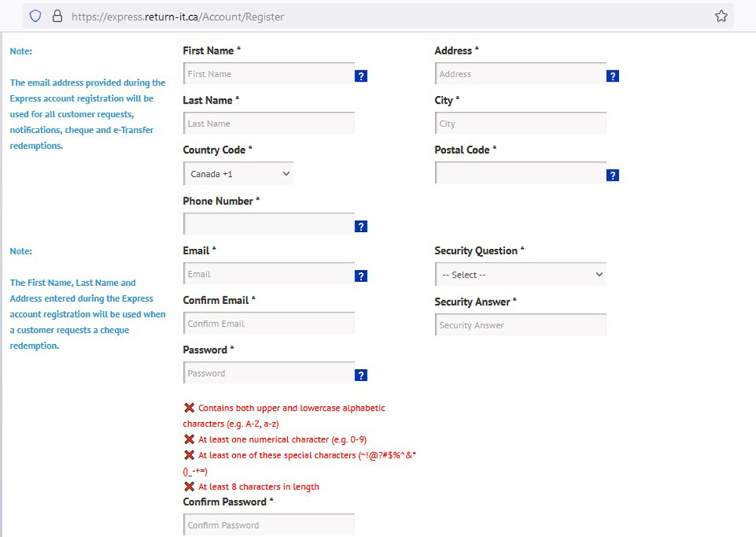The height and width of the screenshot is (537, 756).
Task: Click the 'Confirm Password' label
Action: 225,501
